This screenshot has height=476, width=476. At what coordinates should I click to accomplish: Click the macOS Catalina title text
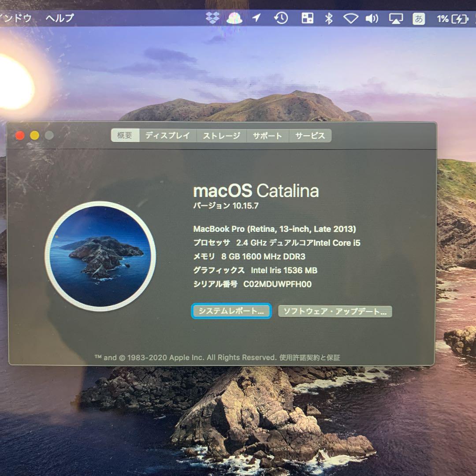tap(256, 191)
